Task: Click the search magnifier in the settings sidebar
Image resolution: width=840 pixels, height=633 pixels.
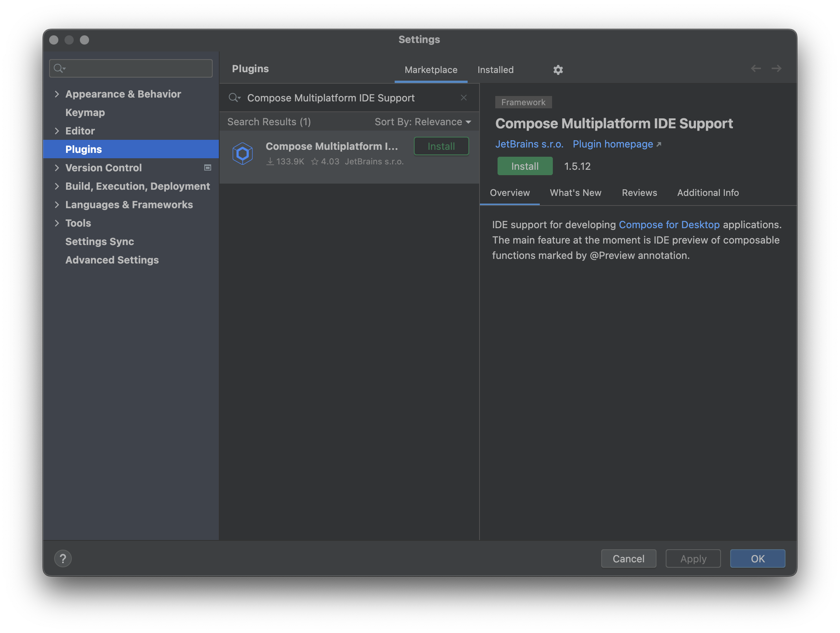Action: 60,68
